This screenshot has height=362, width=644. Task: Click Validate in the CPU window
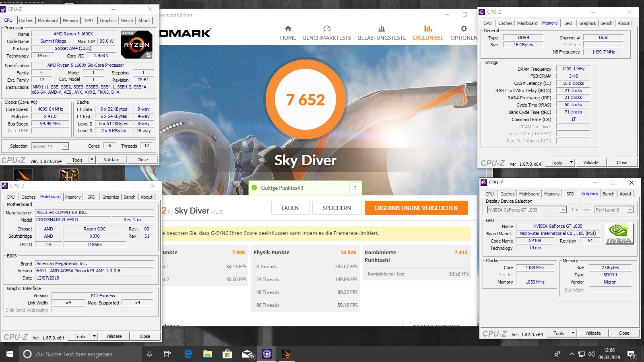[x=111, y=160]
